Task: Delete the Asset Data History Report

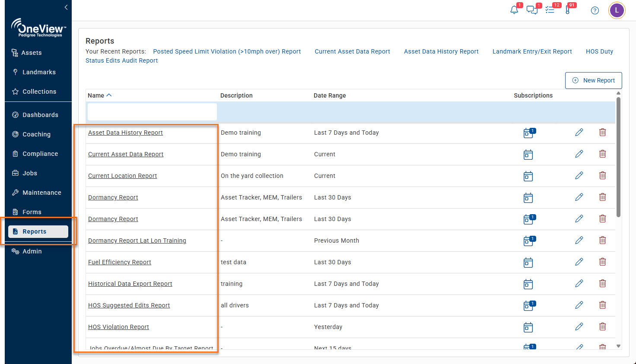Action: tap(602, 132)
